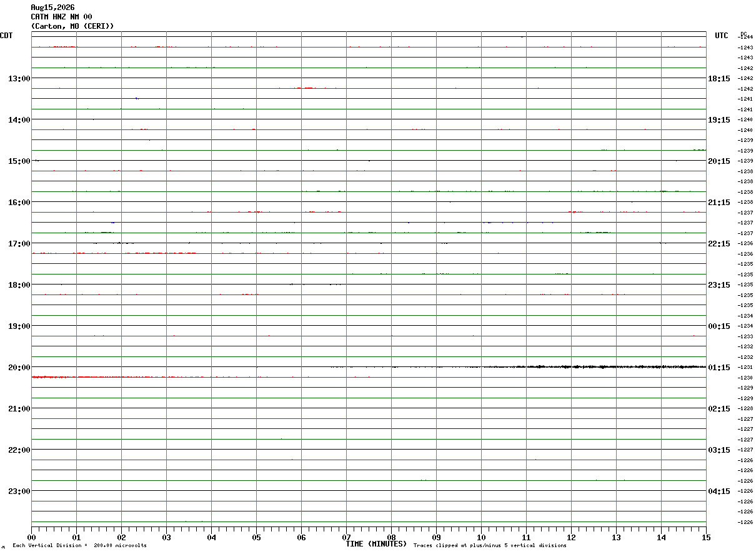Viewport: 756px width, 554px height.
Task: Click the 18:15 UTC row label
Action: pyautogui.click(x=719, y=78)
